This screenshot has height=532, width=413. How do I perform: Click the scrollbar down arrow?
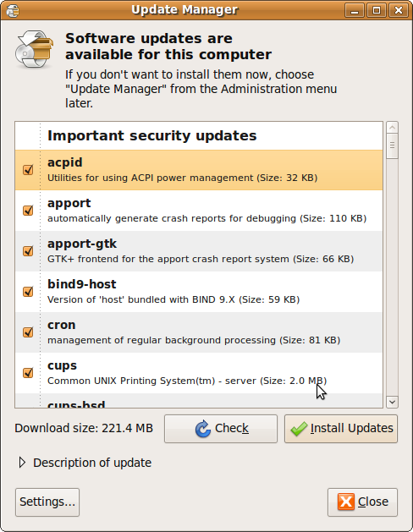coord(393,402)
